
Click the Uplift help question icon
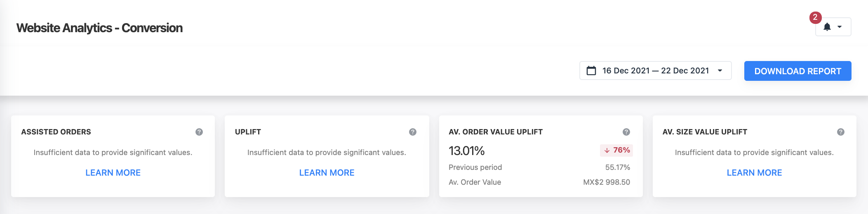pyautogui.click(x=413, y=132)
